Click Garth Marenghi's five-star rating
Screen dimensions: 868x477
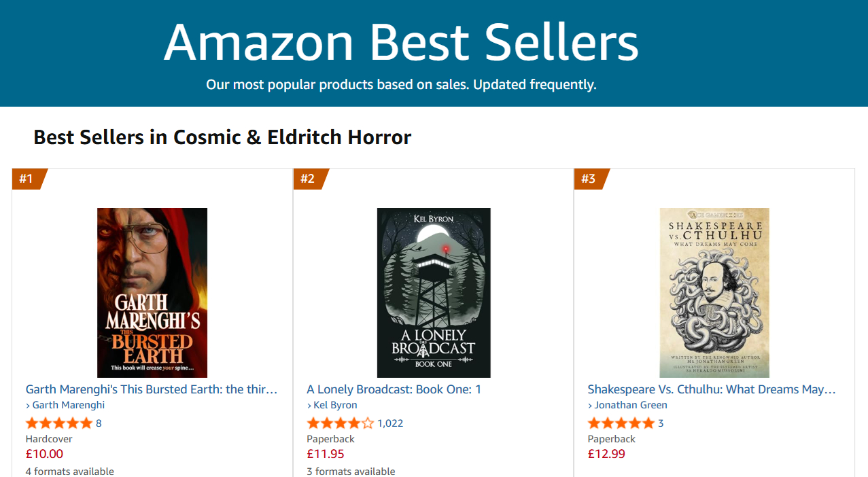(x=58, y=423)
